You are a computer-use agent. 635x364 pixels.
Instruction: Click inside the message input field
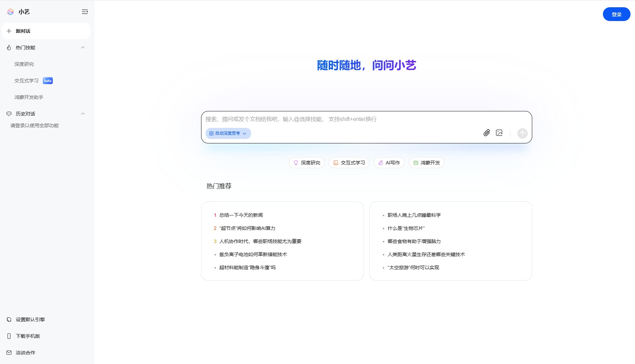pyautogui.click(x=345, y=119)
